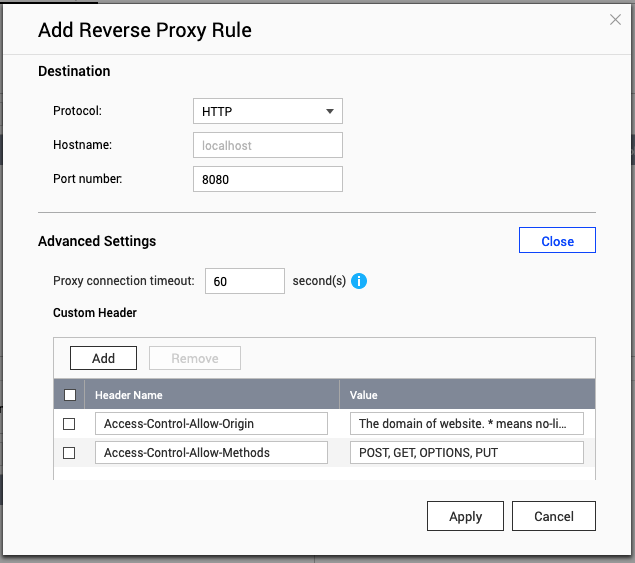Show the timeout info tooltip icon
This screenshot has width=635, height=563.
point(359,281)
